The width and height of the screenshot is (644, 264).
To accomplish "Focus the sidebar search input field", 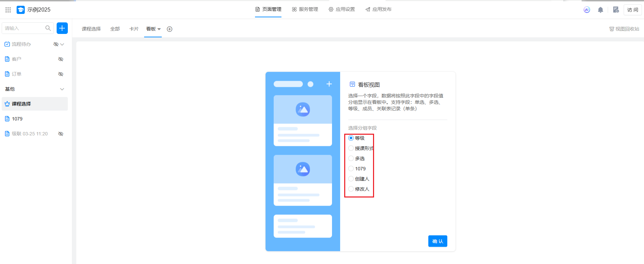I will [x=24, y=28].
